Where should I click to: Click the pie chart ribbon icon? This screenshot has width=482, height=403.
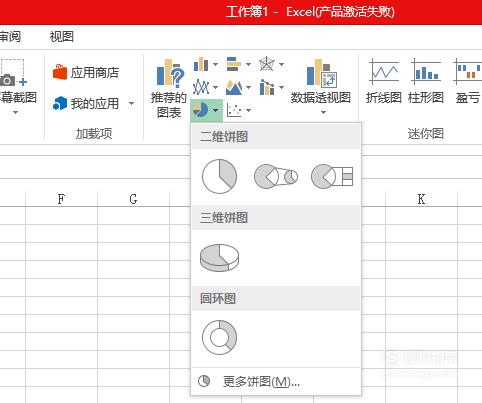201,110
